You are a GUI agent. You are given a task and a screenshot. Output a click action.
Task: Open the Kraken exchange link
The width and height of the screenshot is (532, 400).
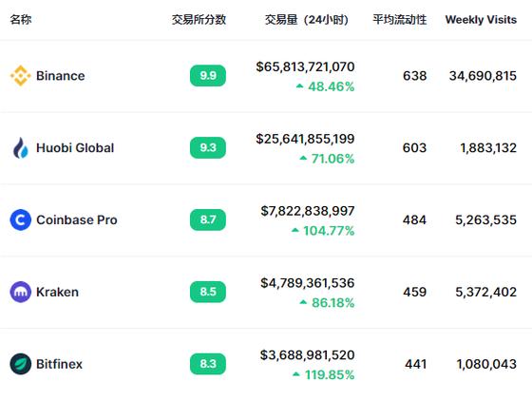click(x=57, y=292)
